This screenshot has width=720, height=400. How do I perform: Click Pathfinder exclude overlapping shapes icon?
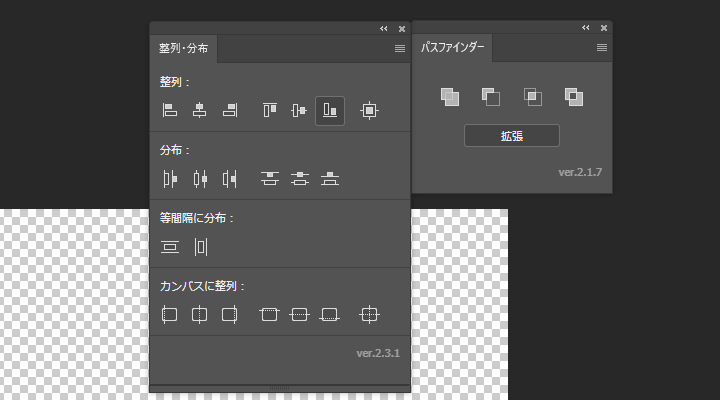(574, 96)
